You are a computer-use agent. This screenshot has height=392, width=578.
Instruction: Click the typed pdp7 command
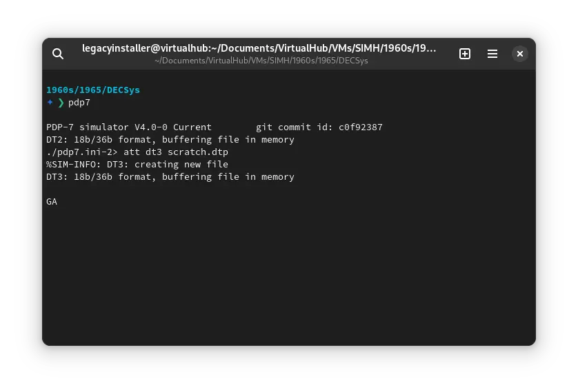pyautogui.click(x=79, y=103)
